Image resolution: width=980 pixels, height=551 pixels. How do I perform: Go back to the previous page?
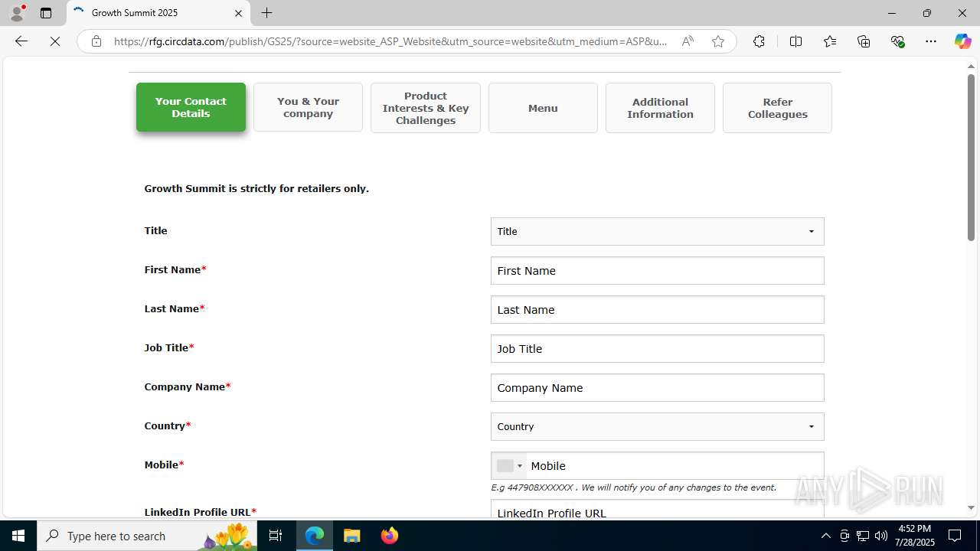pos(21,41)
